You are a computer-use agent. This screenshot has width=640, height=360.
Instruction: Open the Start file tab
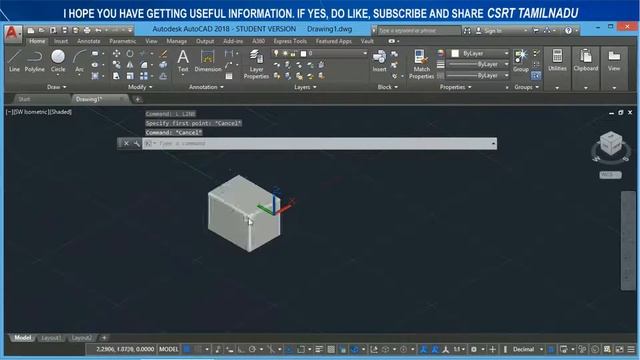pyautogui.click(x=24, y=99)
